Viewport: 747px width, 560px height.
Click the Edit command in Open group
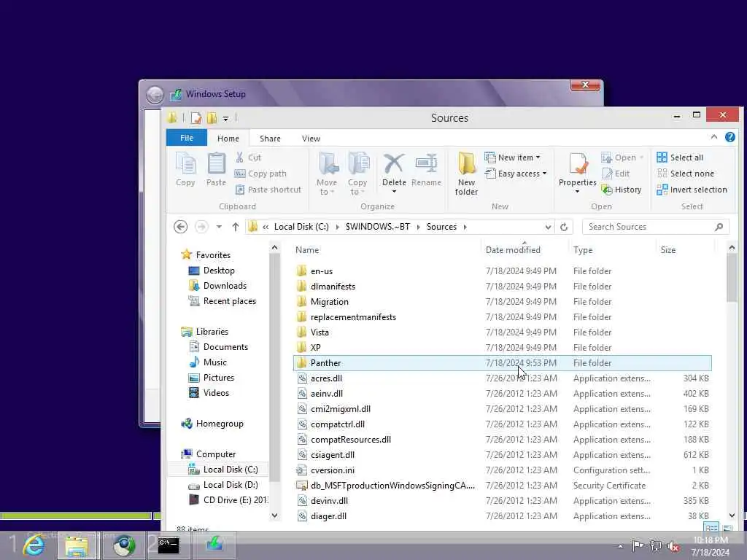[x=616, y=174]
